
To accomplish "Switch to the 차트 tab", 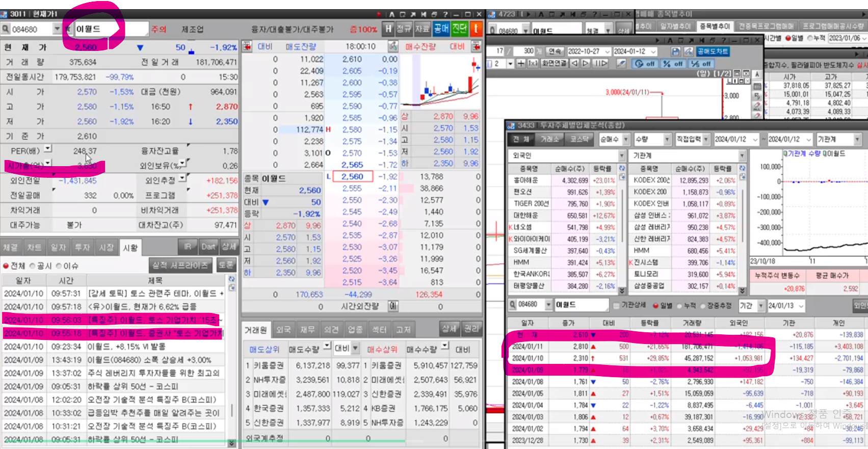I will [x=34, y=247].
